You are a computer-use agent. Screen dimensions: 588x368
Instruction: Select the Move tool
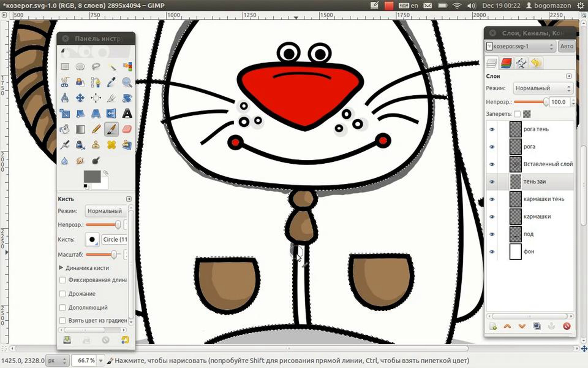pos(80,98)
